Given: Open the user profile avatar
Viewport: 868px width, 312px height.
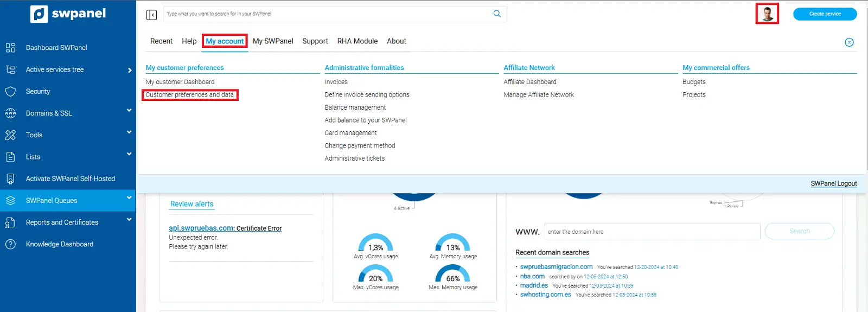Looking at the screenshot, I should coord(767,14).
